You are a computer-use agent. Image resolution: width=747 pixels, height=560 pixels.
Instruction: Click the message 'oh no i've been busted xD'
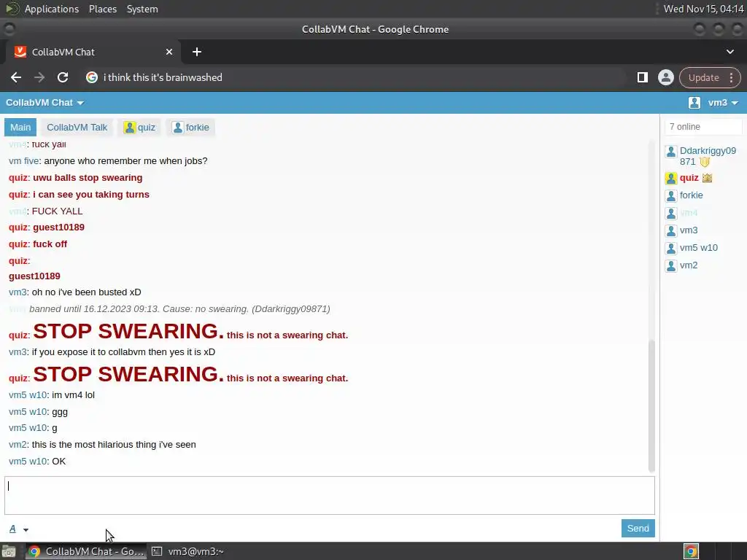point(86,292)
